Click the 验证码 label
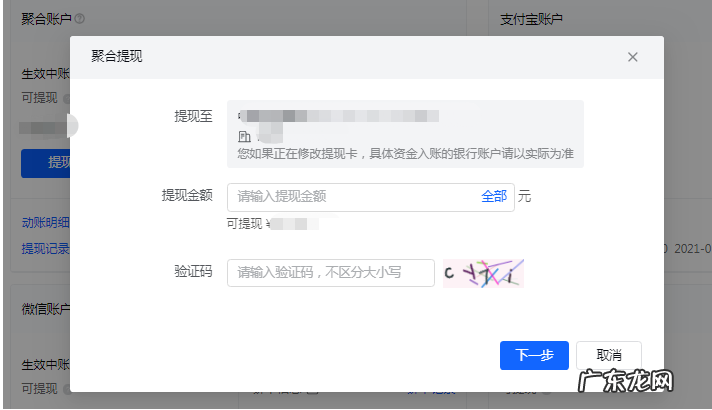Image resolution: width=712 pixels, height=410 pixels. tap(193, 272)
